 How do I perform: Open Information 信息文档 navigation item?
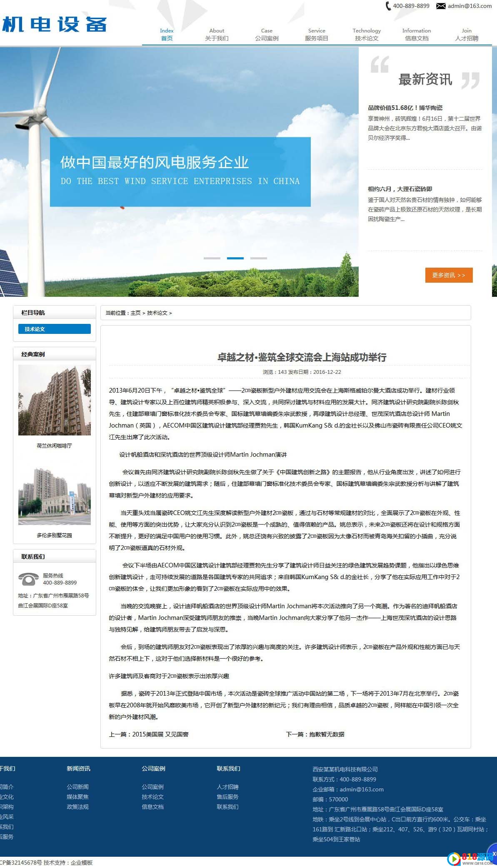(417, 35)
